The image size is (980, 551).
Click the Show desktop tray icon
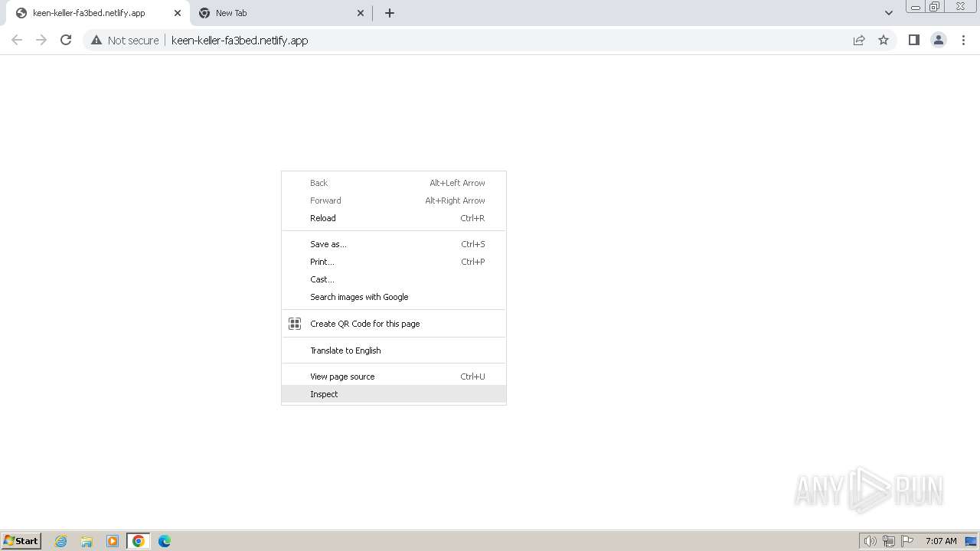[971, 541]
